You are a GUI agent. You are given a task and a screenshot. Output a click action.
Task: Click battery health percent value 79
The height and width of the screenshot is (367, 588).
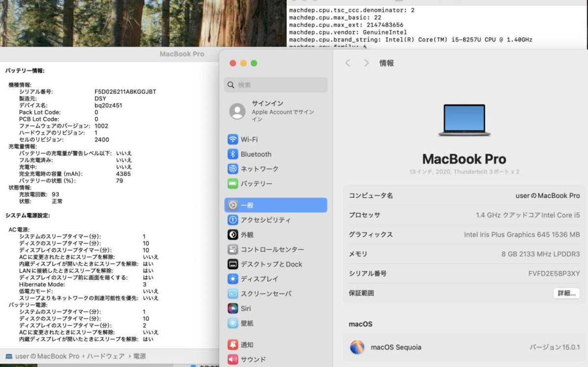point(120,181)
